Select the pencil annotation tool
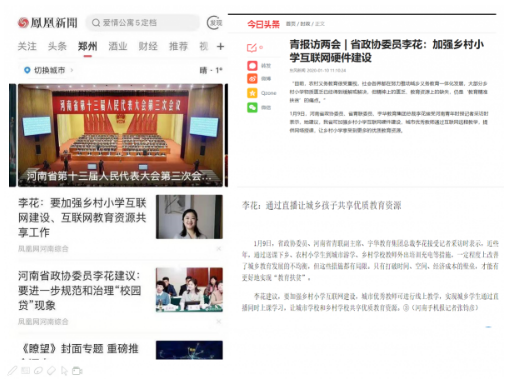 (12, 370)
